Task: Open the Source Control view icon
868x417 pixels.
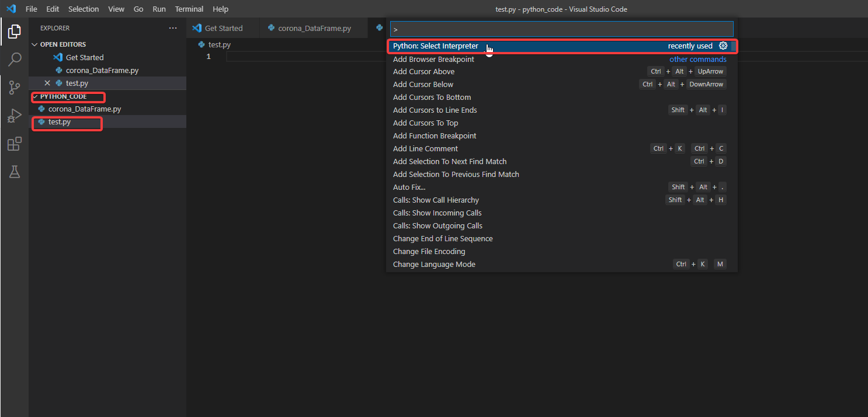Action: (14, 88)
